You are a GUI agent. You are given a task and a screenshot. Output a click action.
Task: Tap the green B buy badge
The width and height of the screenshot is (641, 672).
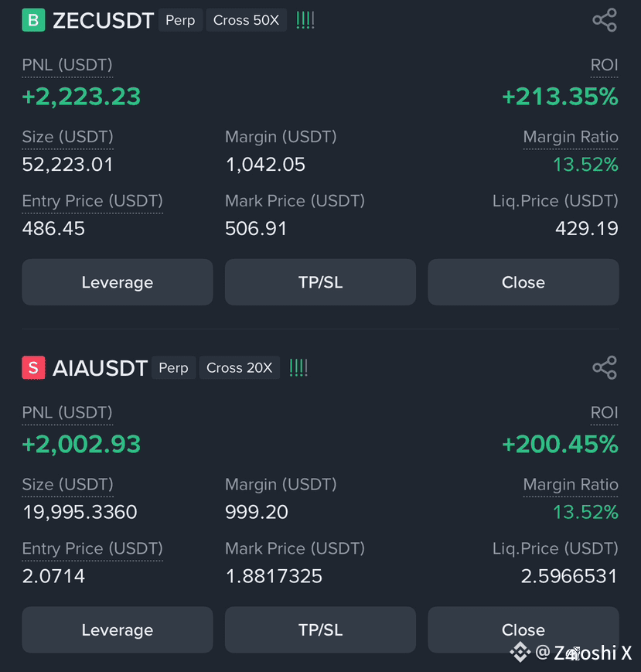coord(33,20)
